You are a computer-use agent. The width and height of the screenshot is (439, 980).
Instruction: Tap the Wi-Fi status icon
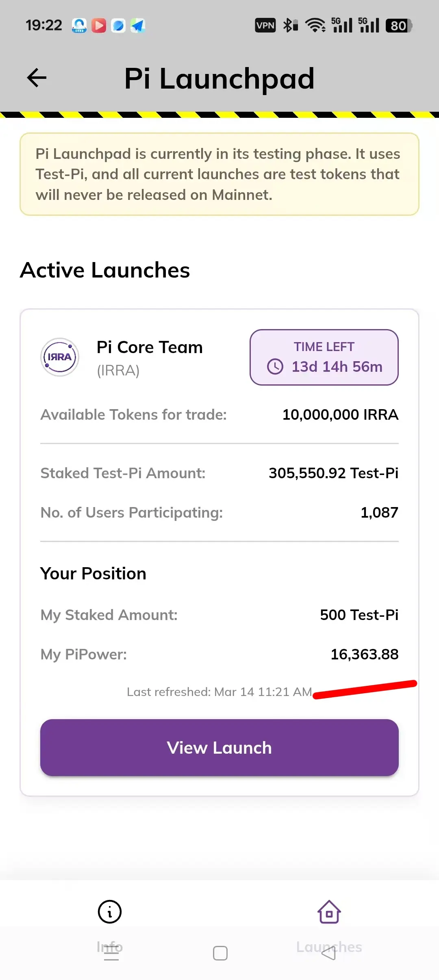coord(315,26)
